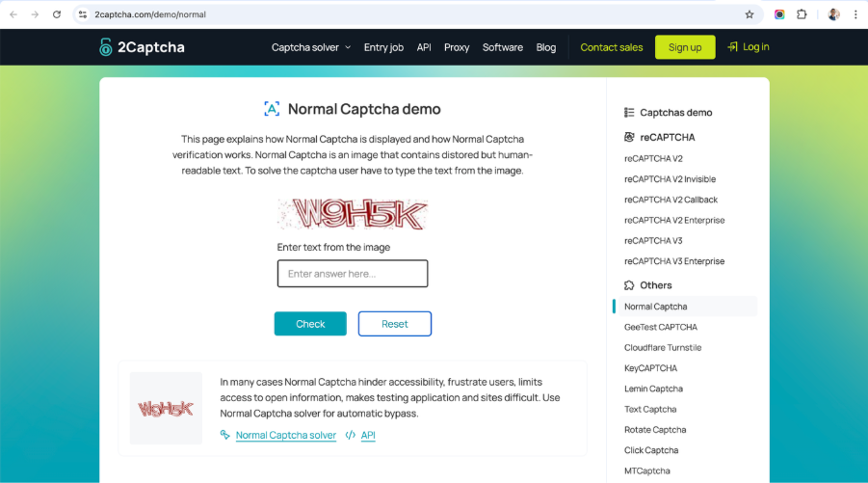868x483 pixels.
Task: Open the Blog menu item
Action: click(x=546, y=47)
